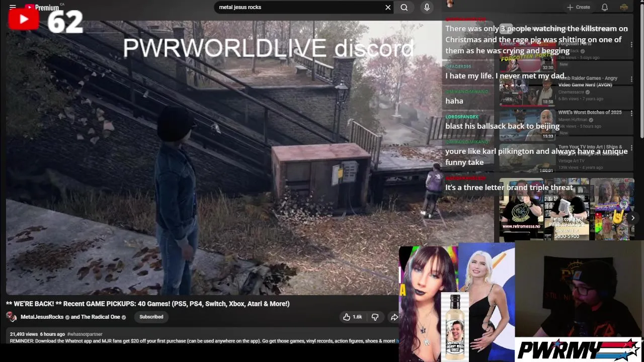
Task: Open the Turn Your TV Into Art thumbnail
Action: 527,159
